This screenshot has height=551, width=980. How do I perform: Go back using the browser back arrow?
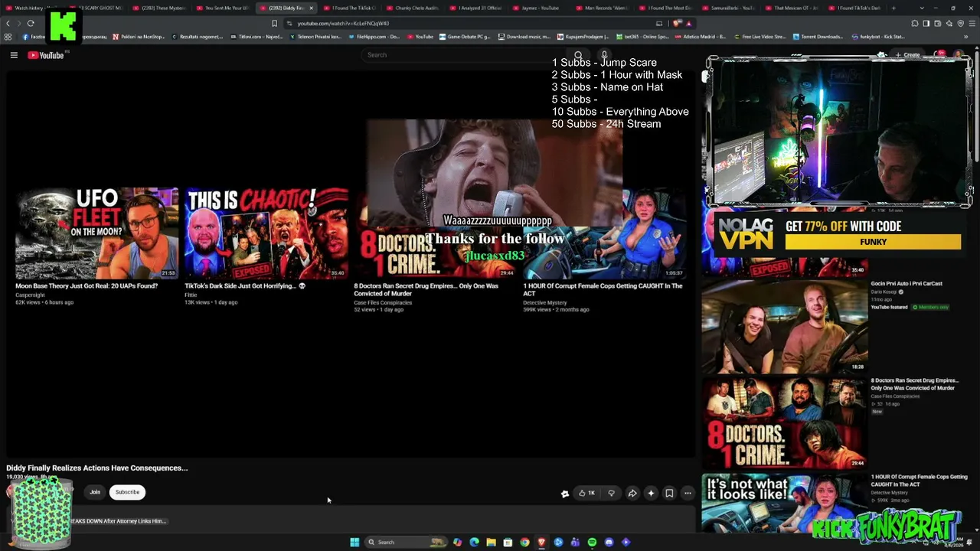pyautogui.click(x=8, y=23)
